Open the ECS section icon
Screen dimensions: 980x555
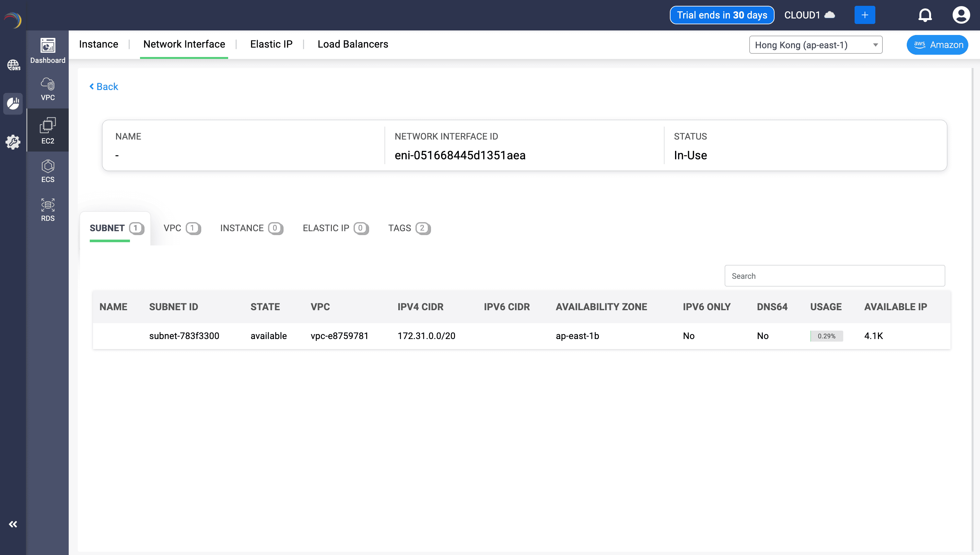tap(48, 171)
